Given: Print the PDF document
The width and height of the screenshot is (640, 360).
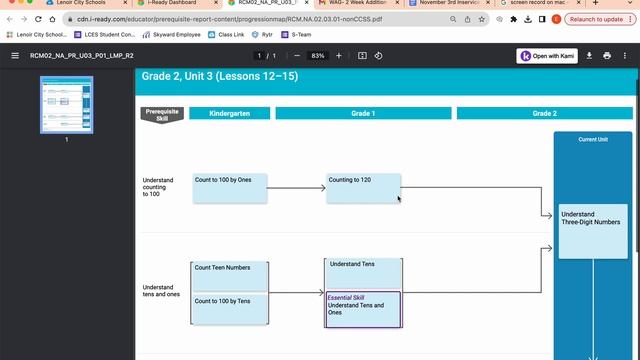Looking at the screenshot, I should (607, 56).
